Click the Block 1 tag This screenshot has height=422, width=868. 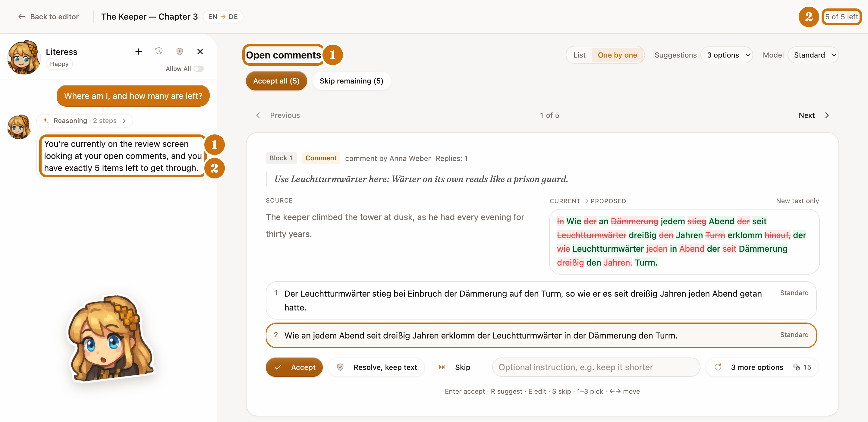click(x=281, y=158)
